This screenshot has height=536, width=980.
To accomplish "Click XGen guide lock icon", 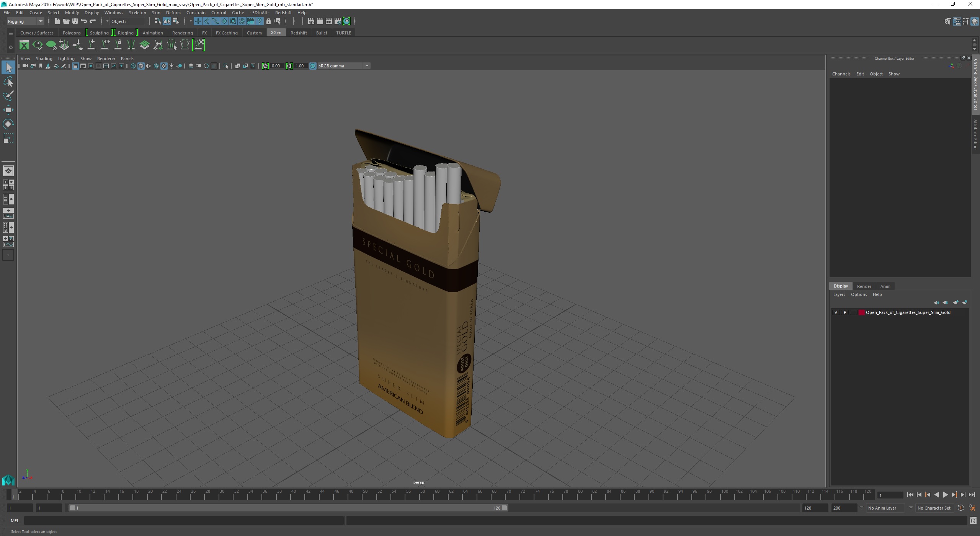I will point(118,45).
